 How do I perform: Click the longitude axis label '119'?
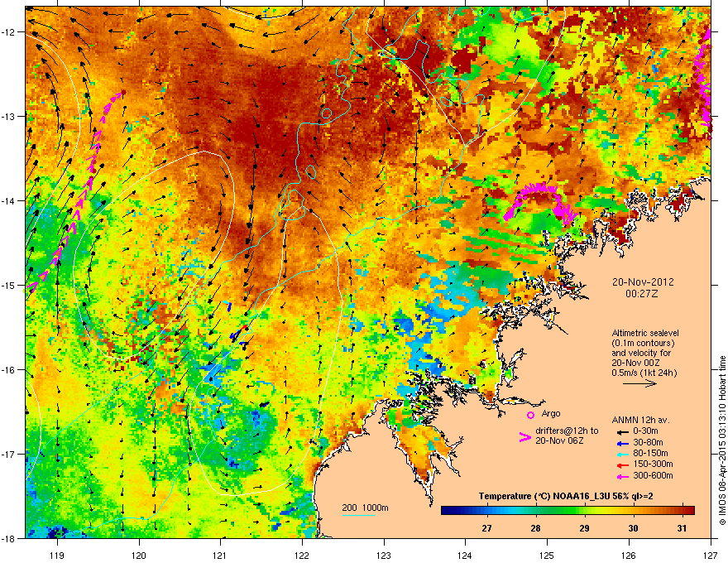pos(57,555)
